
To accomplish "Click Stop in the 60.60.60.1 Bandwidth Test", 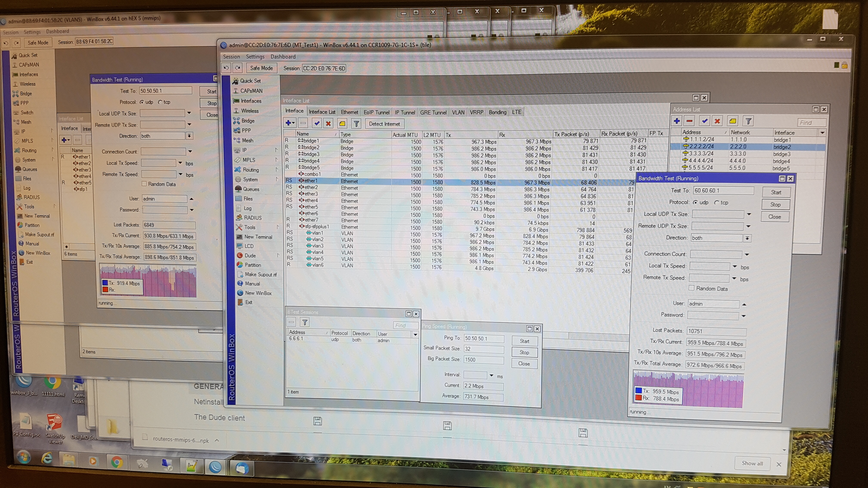I will [775, 204].
